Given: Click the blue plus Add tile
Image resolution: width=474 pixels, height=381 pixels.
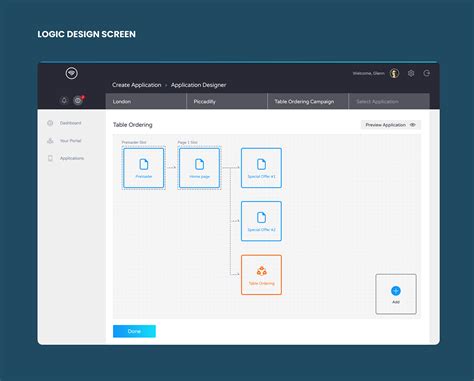Looking at the screenshot, I should point(396,294).
